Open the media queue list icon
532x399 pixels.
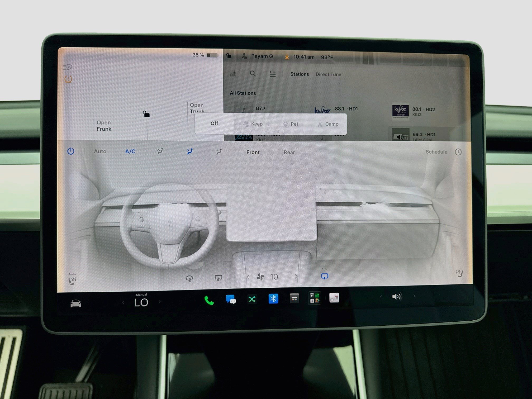point(273,74)
